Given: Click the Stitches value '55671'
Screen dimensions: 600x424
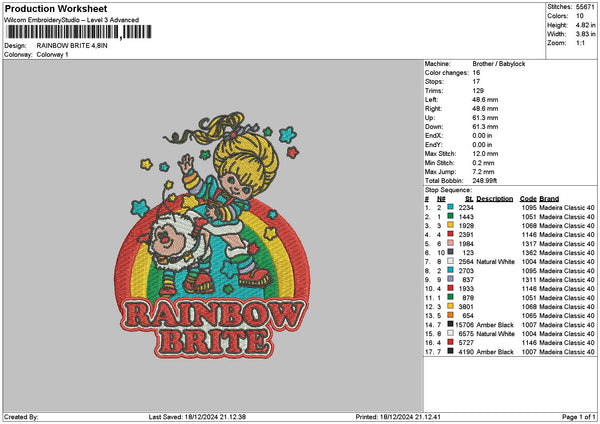Looking at the screenshot, I should (x=585, y=7).
